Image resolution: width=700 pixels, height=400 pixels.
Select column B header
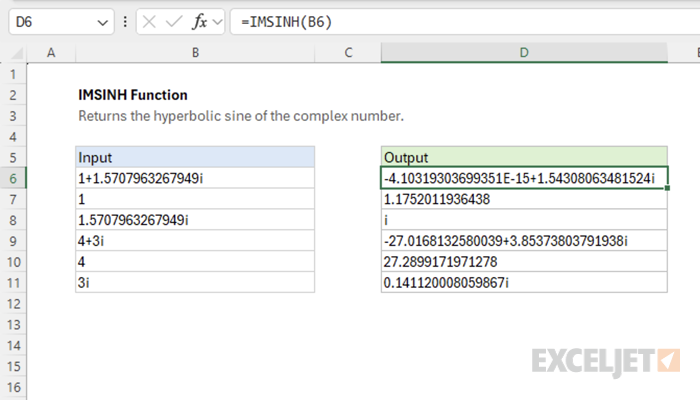pyautogui.click(x=195, y=53)
